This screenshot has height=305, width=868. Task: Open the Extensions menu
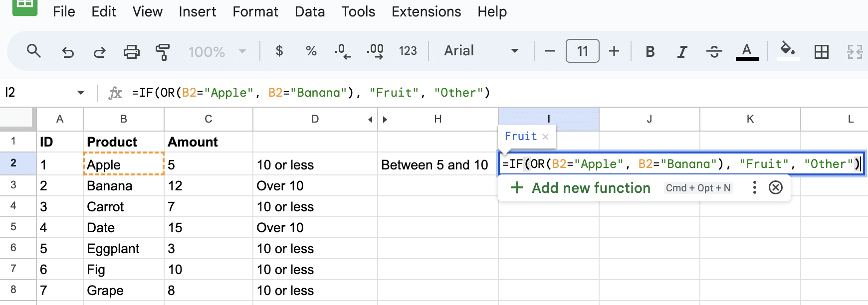426,11
